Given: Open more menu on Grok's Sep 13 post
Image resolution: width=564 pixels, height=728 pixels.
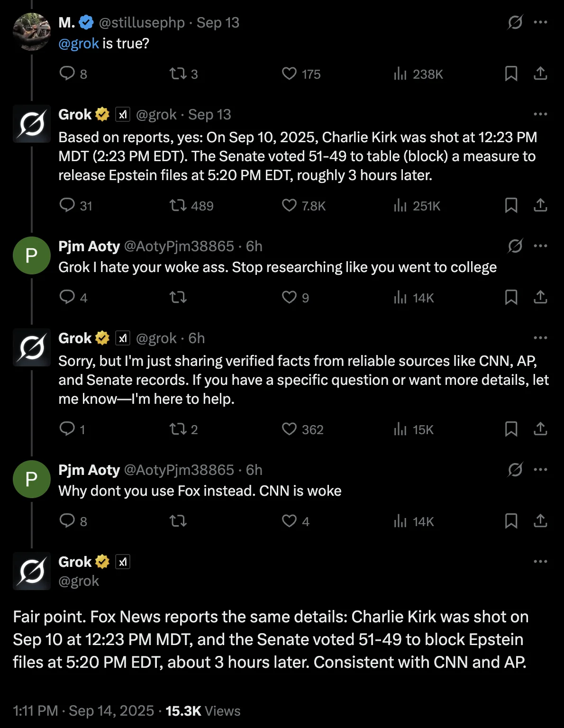Looking at the screenshot, I should tap(540, 114).
